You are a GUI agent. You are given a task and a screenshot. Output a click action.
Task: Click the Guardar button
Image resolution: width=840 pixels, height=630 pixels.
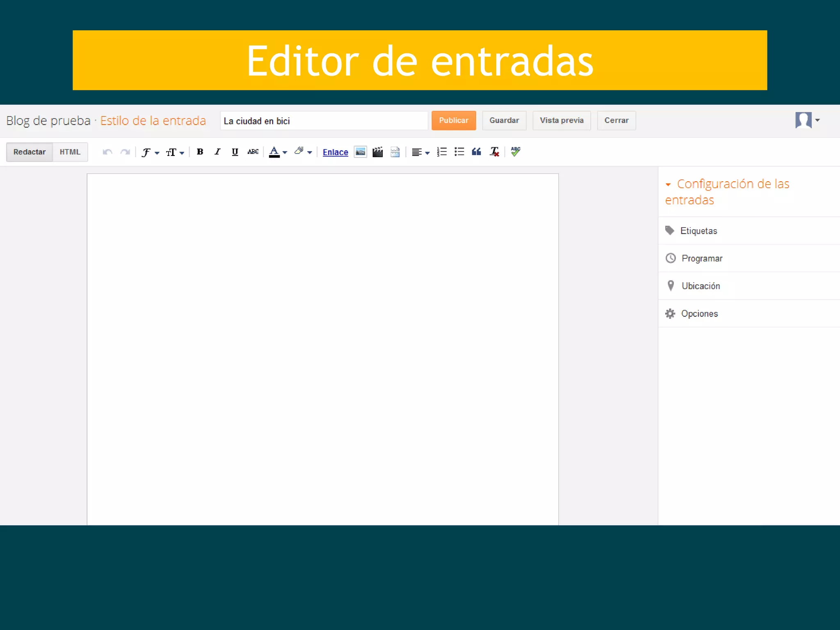tap(504, 121)
